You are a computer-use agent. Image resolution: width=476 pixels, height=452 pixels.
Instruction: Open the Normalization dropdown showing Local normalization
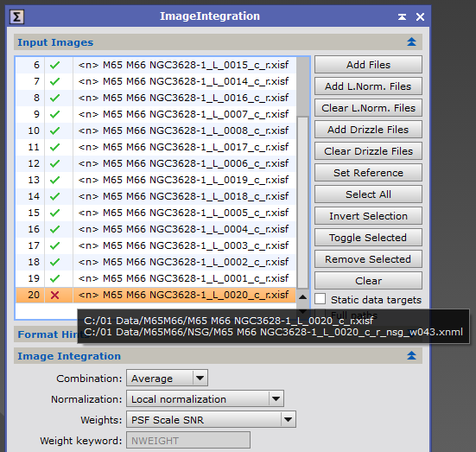(x=205, y=398)
